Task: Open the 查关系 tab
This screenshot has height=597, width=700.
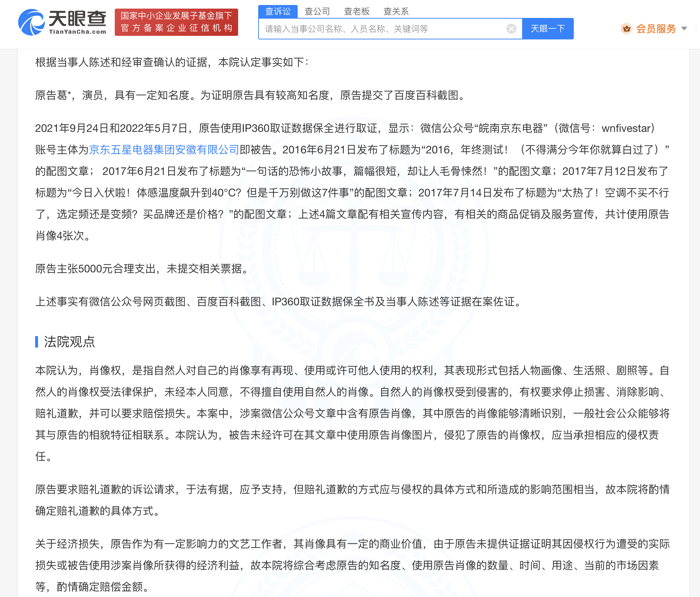Action: coord(396,11)
